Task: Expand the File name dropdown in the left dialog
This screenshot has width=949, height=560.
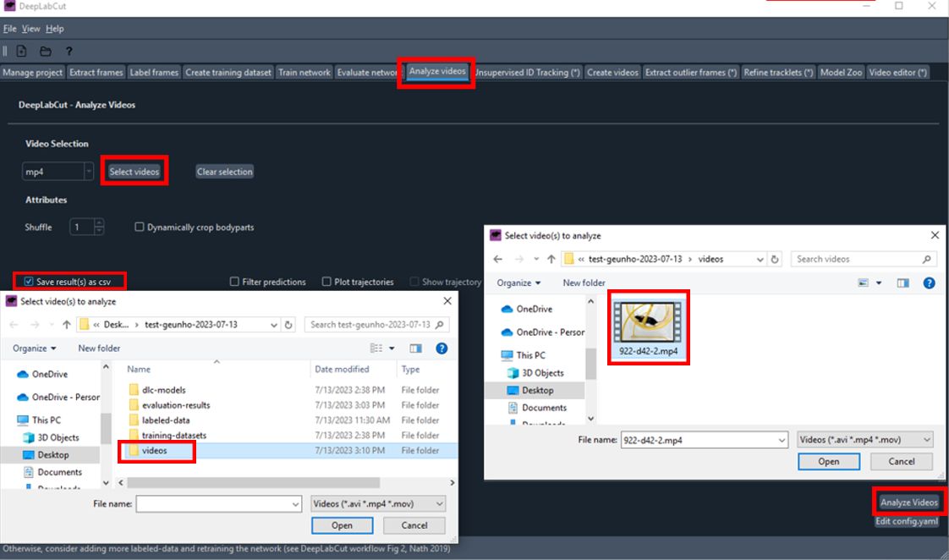Action: (295, 503)
